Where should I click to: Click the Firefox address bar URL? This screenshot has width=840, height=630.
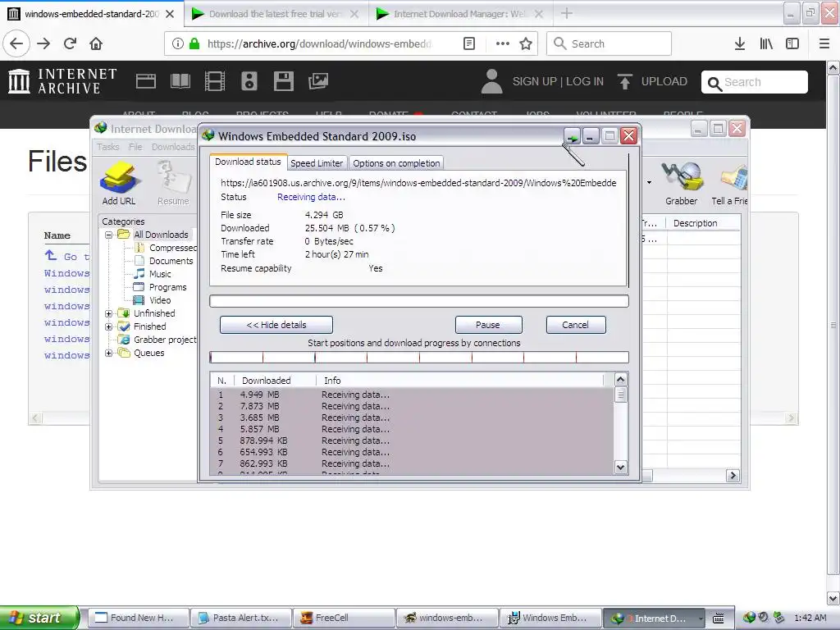tap(319, 43)
